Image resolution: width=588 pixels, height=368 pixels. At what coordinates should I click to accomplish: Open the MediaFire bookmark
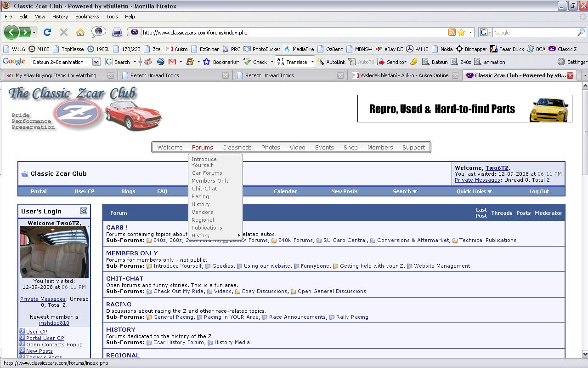(x=299, y=49)
